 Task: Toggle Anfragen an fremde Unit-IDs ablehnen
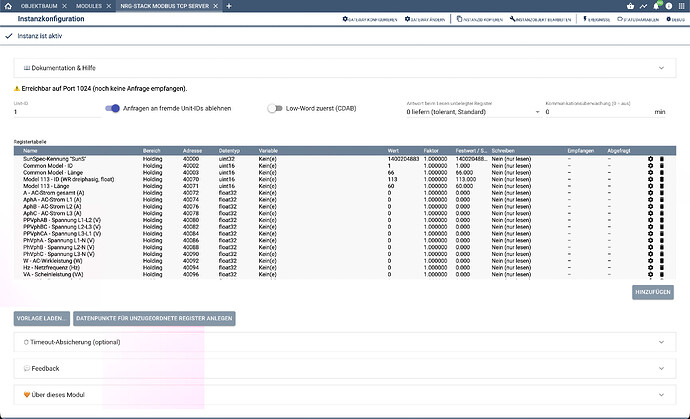tap(112, 108)
